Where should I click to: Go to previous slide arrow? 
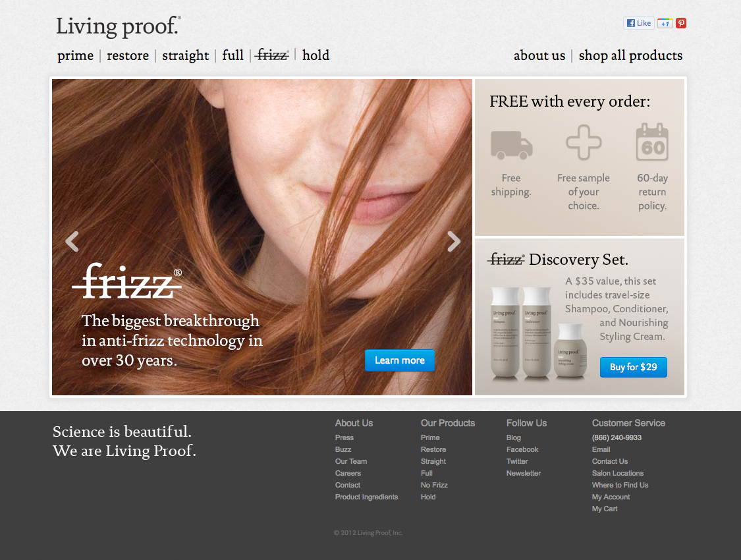[72, 242]
